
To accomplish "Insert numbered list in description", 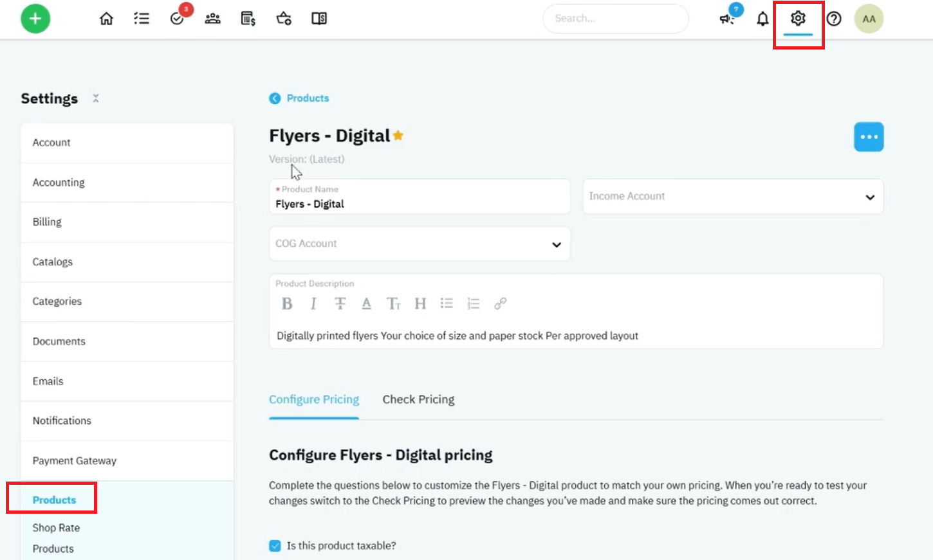I will tap(474, 303).
